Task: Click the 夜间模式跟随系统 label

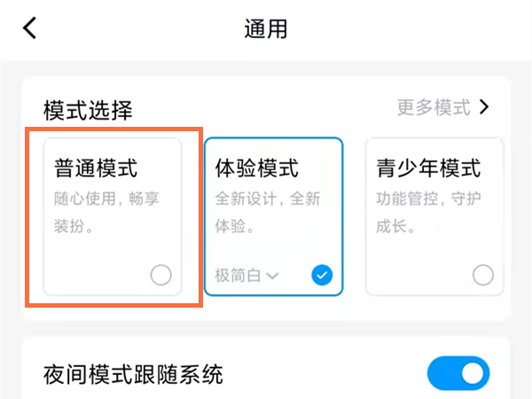Action: [x=133, y=373]
